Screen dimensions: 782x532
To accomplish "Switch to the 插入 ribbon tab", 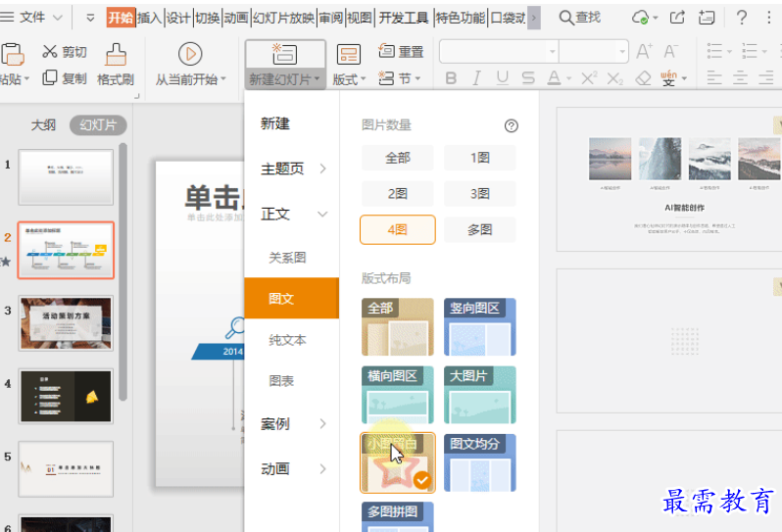I will [x=150, y=18].
